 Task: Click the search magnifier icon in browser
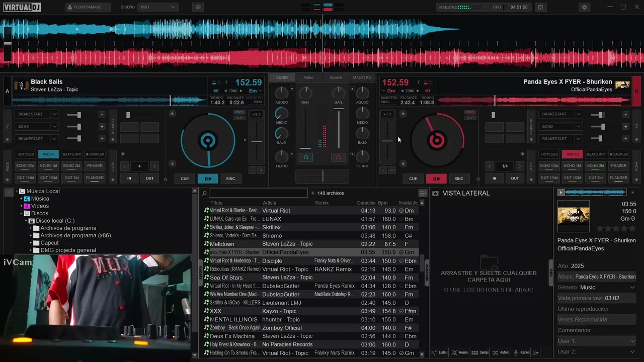(x=204, y=193)
